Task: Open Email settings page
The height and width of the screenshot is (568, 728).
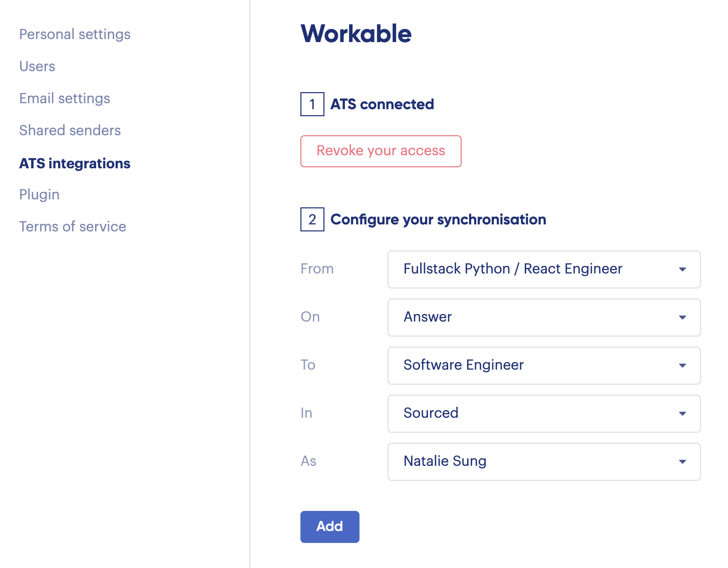Action: point(65,98)
